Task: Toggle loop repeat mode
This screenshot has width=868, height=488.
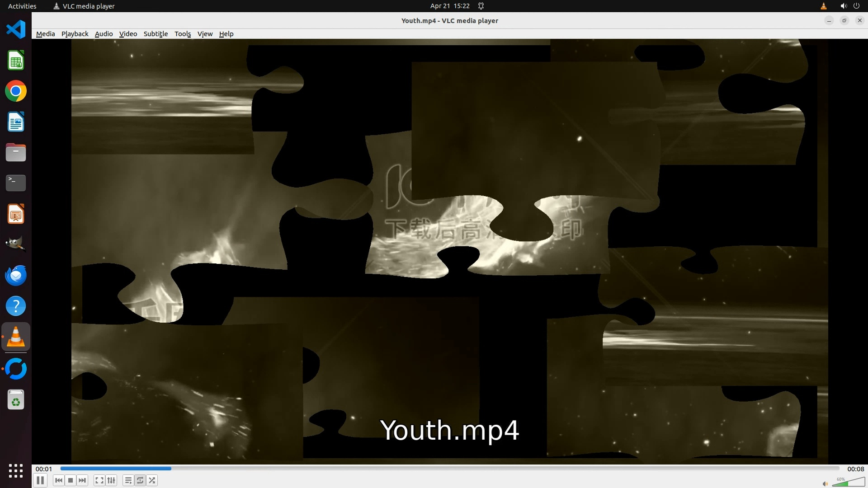Action: (x=140, y=480)
